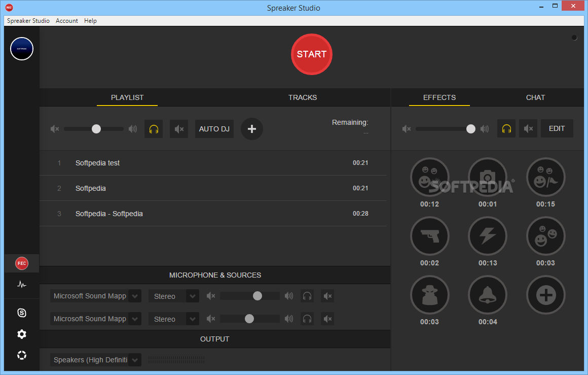Image resolution: width=588 pixels, height=375 pixels.
Task: Toggle playlist headphones monitoring
Action: click(154, 129)
